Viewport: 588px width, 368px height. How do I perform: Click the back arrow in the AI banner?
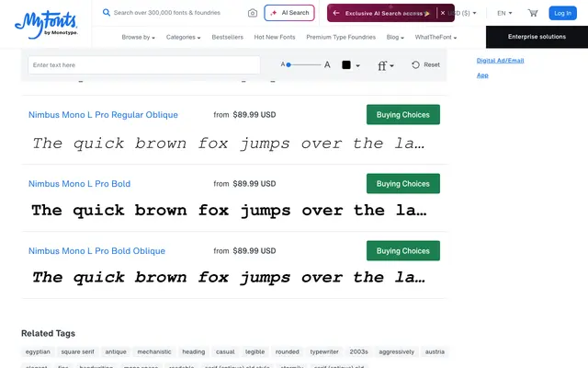[x=336, y=13]
